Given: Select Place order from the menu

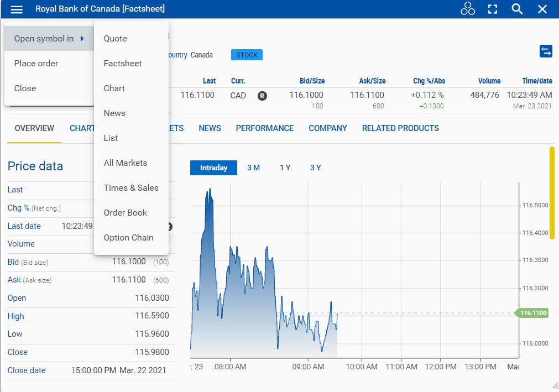Looking at the screenshot, I should [35, 63].
